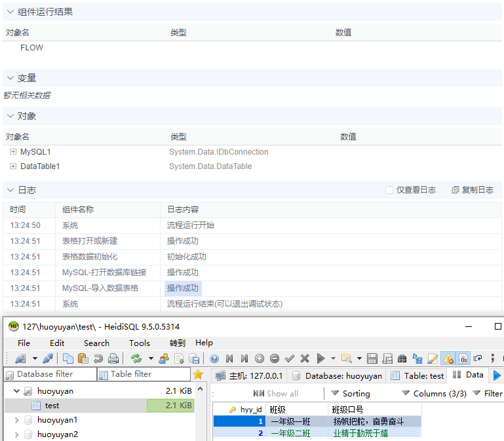This screenshot has height=441, width=504.
Task: Open the dropdown next to session manager
Action: [x=35, y=358]
